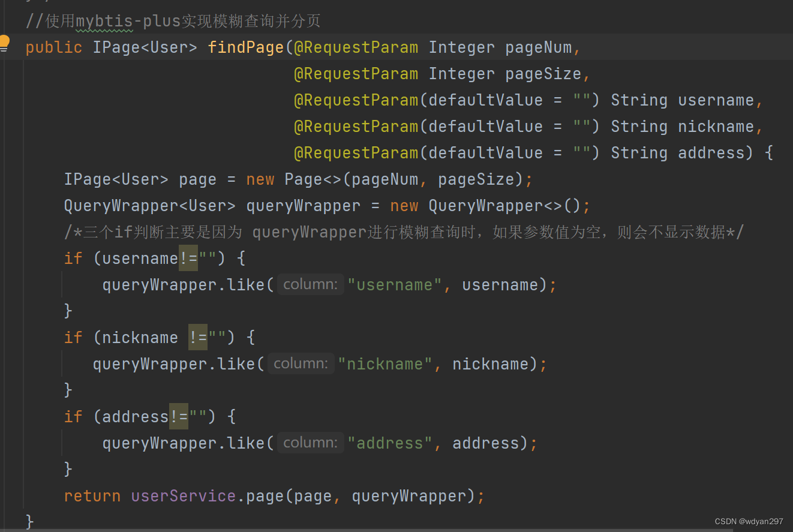Click "String nickname" parameter declaration
This screenshot has height=532, width=793.
point(682,127)
